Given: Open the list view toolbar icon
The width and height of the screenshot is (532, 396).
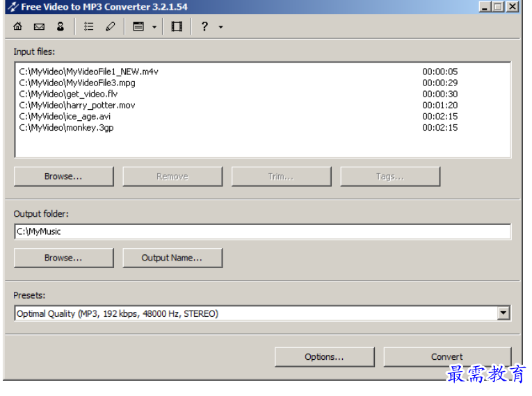Looking at the screenshot, I should [88, 26].
